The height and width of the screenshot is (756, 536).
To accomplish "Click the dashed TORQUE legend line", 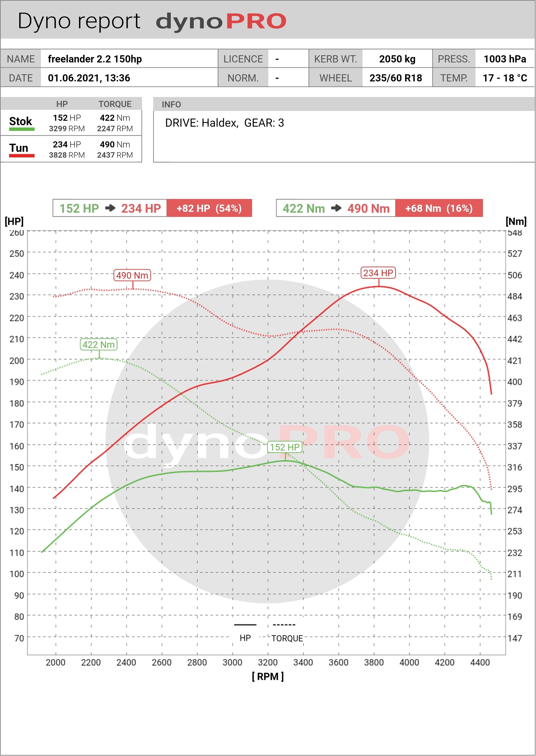I will [x=284, y=625].
